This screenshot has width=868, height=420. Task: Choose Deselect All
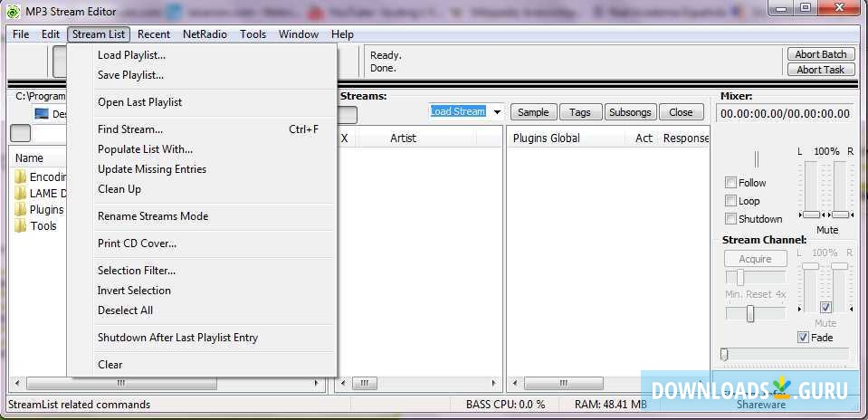(x=202, y=310)
